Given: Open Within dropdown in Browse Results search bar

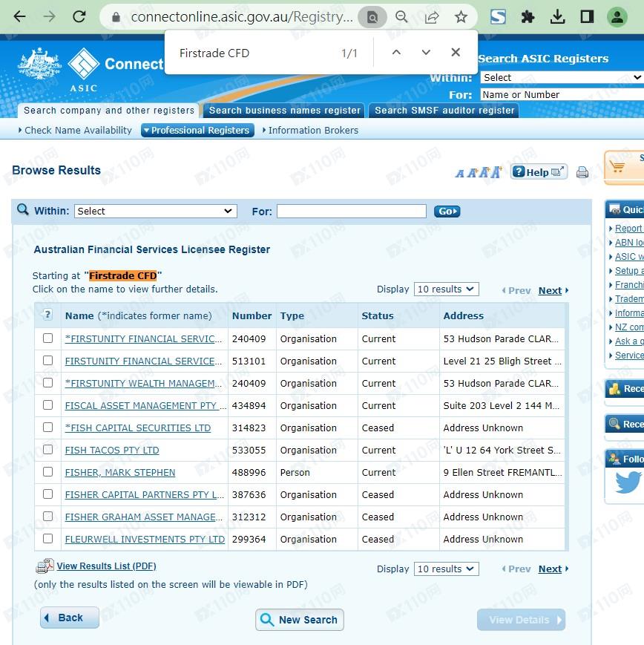Looking at the screenshot, I should tap(156, 211).
